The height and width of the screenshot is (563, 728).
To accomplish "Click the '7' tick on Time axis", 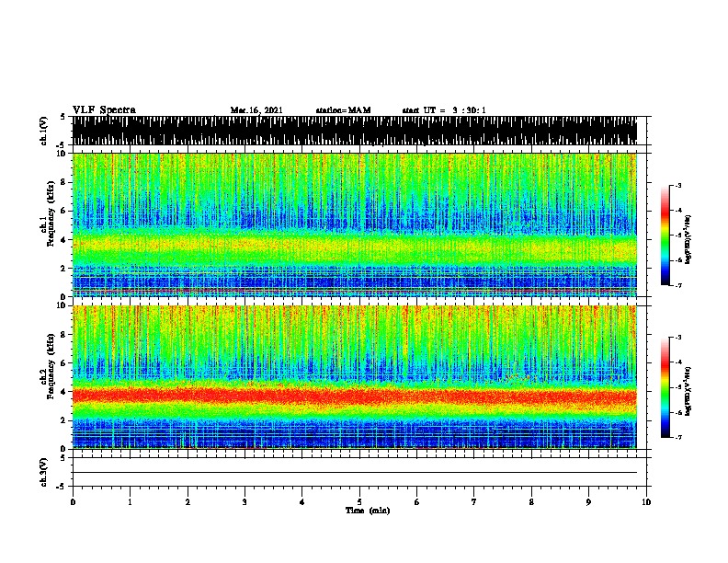I will tap(474, 502).
